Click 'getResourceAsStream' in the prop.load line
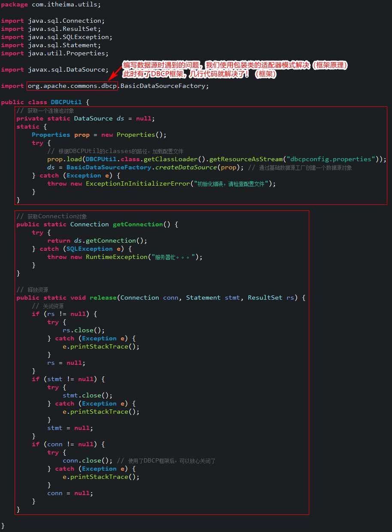 [246, 159]
